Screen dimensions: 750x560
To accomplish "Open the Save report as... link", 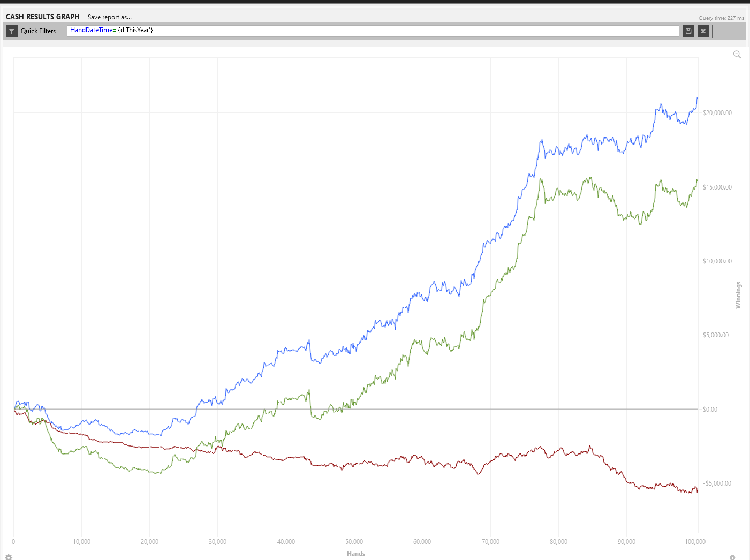I will 109,17.
